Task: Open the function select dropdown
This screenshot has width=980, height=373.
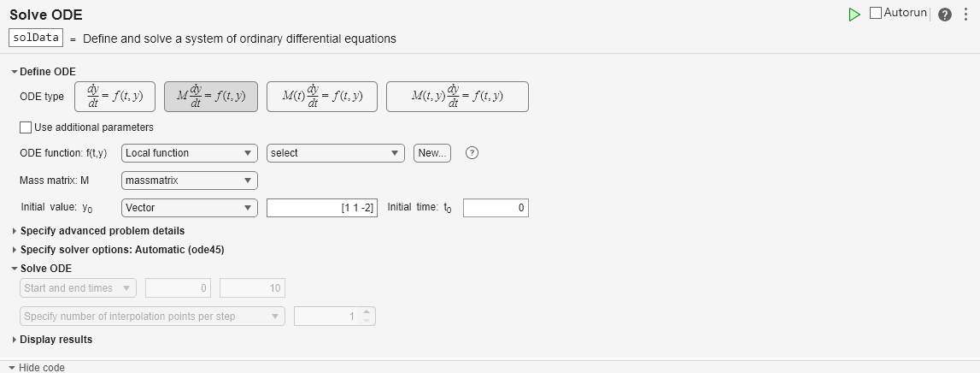Action: click(x=335, y=153)
